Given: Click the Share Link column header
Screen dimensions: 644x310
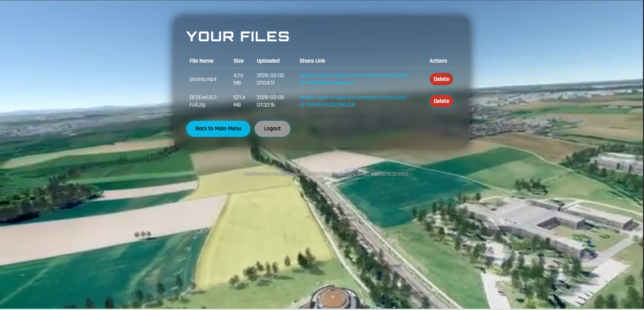Looking at the screenshot, I should [x=312, y=61].
